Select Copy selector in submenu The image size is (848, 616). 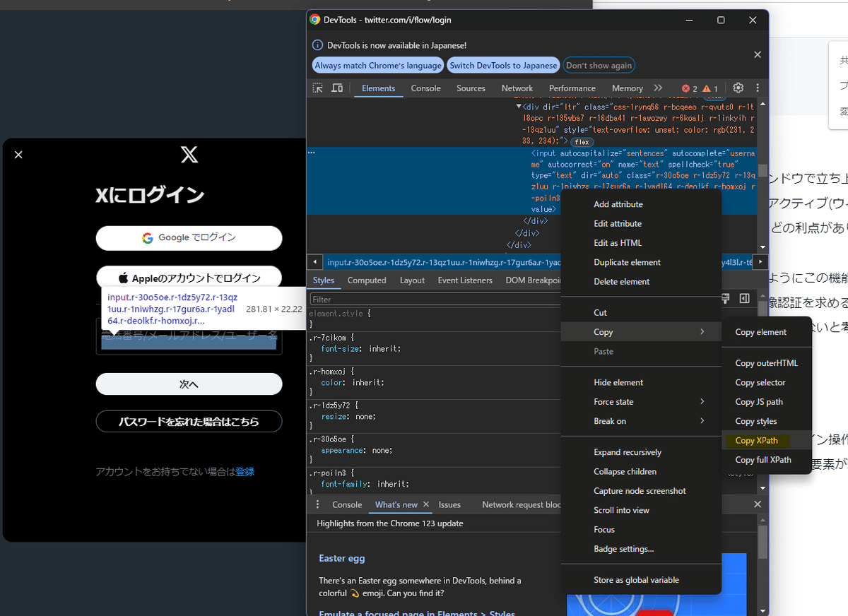[x=767, y=382]
